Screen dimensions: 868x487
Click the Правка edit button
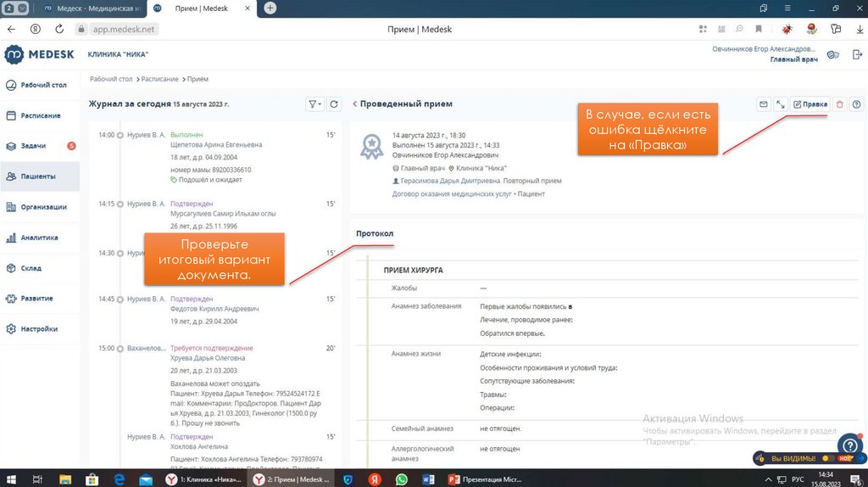pyautogui.click(x=810, y=104)
